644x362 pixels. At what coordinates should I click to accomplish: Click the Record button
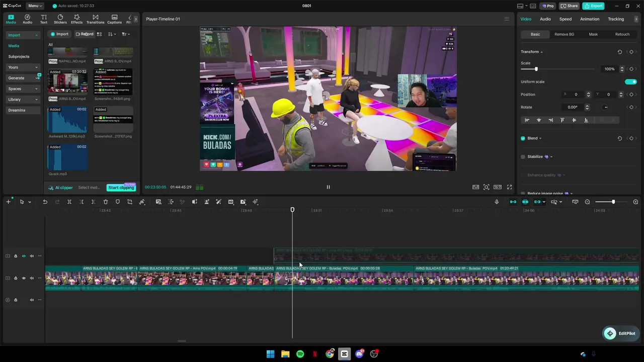coord(84,34)
